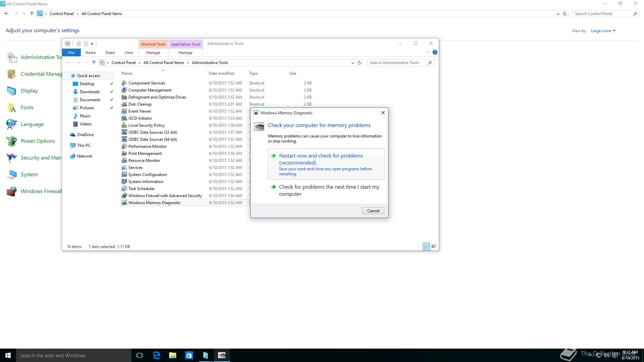
Task: Show hidden system tray icons
Action: [590, 356]
